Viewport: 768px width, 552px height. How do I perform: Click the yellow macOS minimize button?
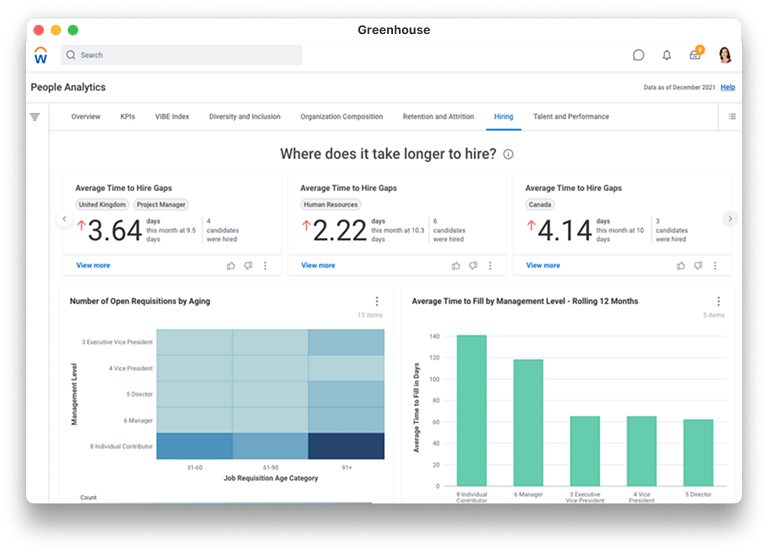click(56, 30)
